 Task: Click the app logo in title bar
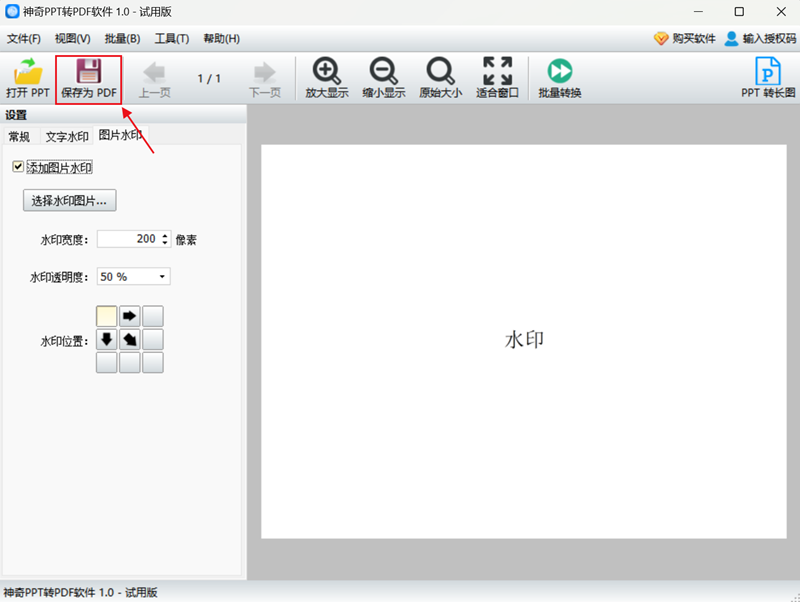pyautogui.click(x=12, y=11)
